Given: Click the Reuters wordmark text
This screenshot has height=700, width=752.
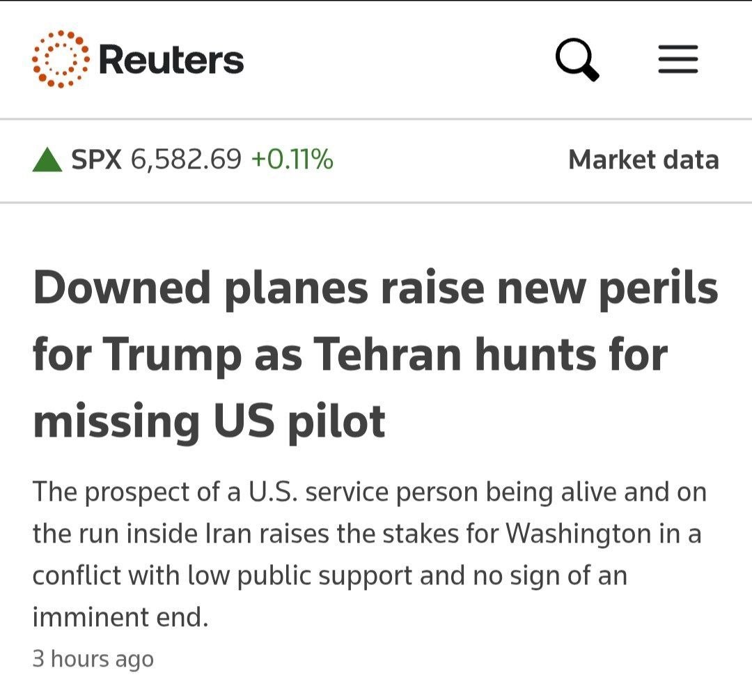Looking at the screenshot, I should pyautogui.click(x=171, y=60).
